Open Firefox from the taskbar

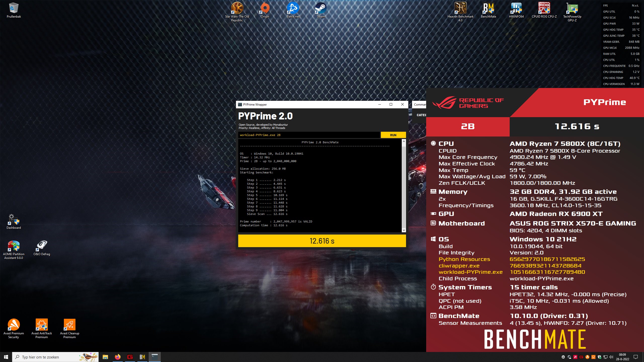tap(117, 357)
